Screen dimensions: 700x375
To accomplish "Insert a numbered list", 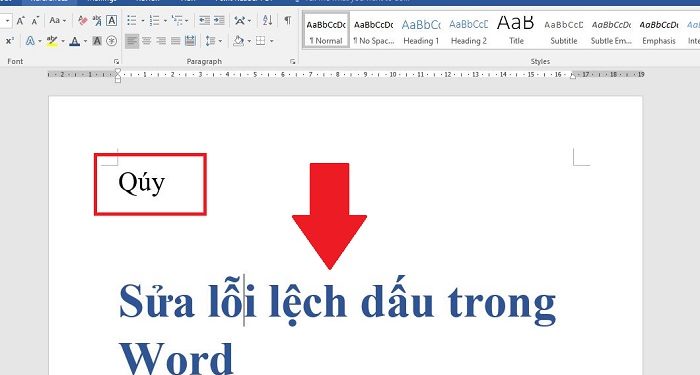I will [154, 21].
